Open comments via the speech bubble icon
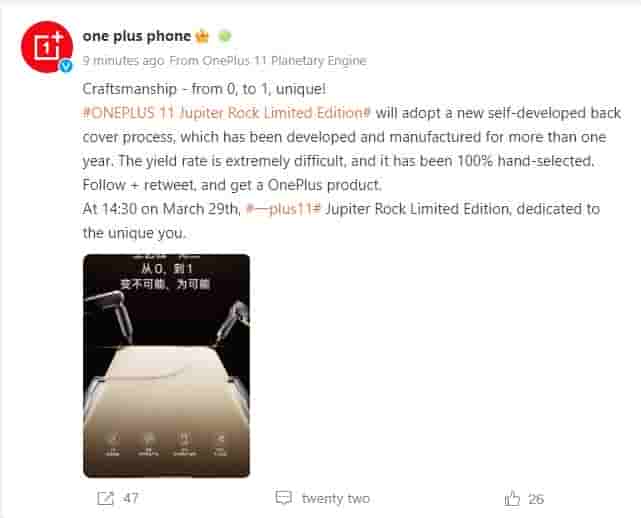Image resolution: width=641 pixels, height=518 pixels. pyautogui.click(x=283, y=498)
